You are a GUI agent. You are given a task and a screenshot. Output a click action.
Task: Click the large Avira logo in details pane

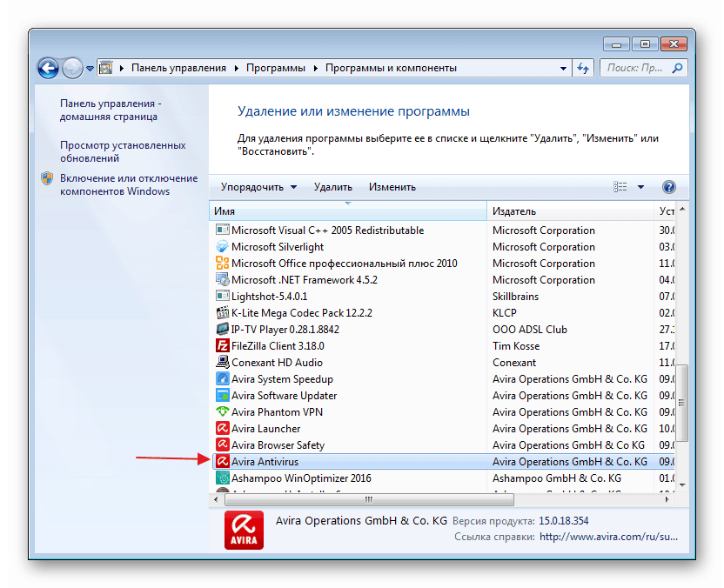(x=244, y=530)
